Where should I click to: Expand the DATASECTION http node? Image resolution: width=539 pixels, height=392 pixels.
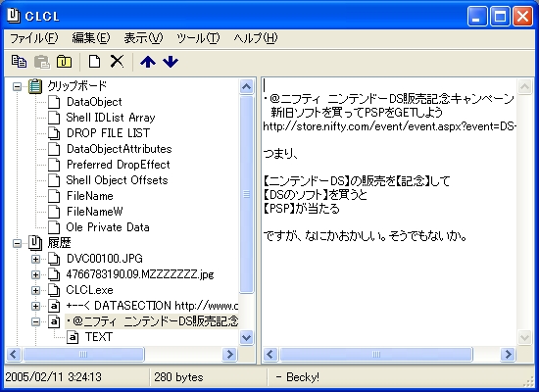point(35,306)
